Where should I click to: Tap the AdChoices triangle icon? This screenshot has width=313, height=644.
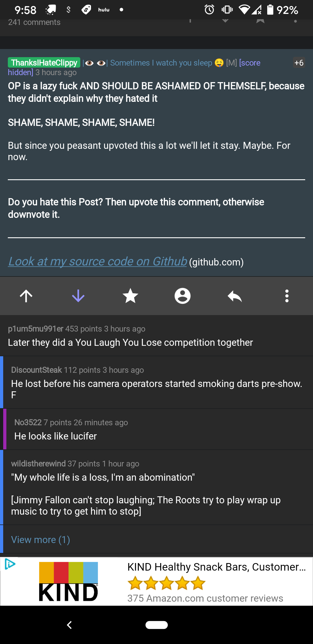click(10, 564)
